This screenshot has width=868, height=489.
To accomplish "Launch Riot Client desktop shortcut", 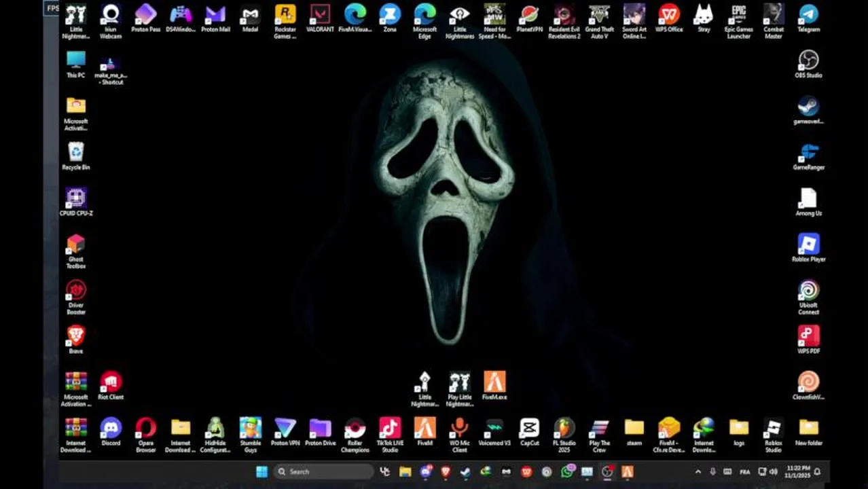I will [111, 386].
